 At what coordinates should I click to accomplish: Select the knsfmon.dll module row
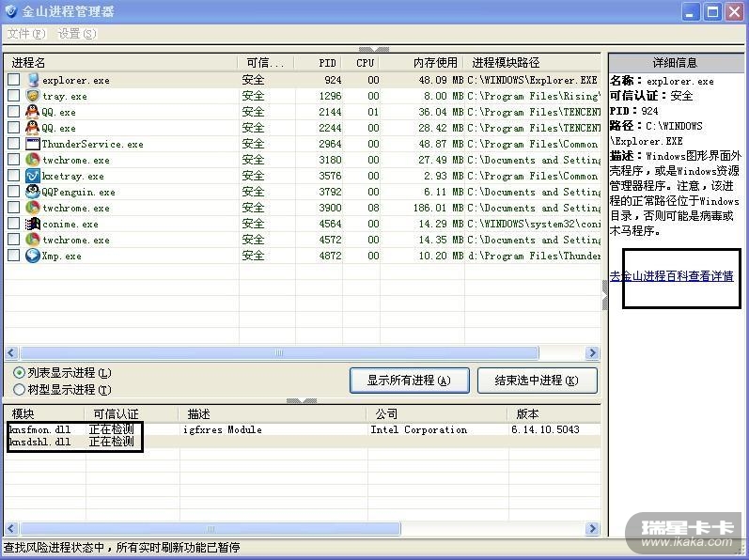point(303,429)
